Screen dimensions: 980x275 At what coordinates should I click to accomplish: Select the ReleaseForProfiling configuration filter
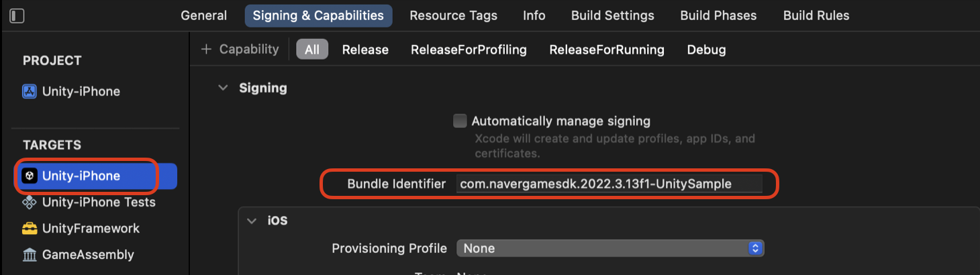click(x=469, y=50)
